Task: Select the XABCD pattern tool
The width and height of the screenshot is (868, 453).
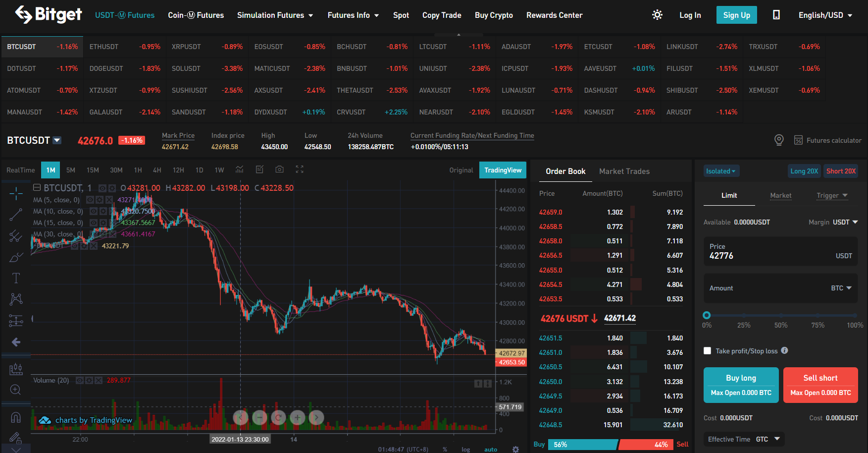Action: [x=16, y=299]
